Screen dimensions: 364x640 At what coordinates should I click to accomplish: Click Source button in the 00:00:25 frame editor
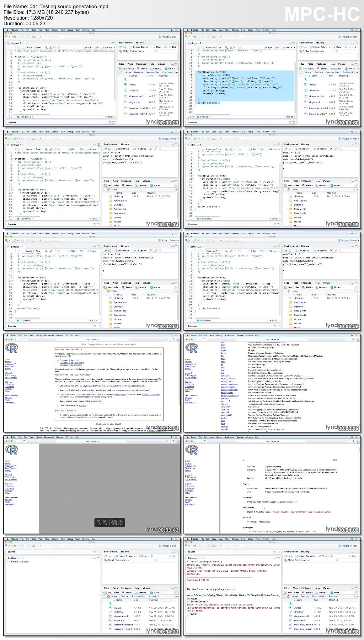(107, 47)
